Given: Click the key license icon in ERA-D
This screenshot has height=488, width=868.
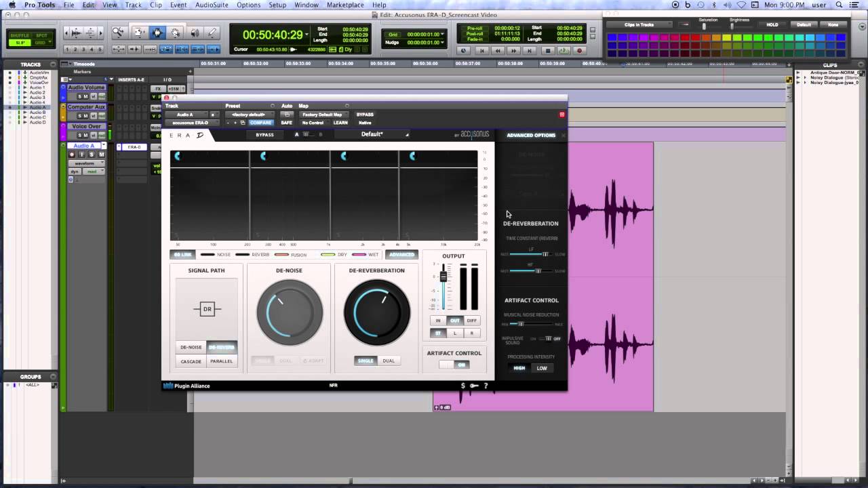Looking at the screenshot, I should [x=474, y=386].
